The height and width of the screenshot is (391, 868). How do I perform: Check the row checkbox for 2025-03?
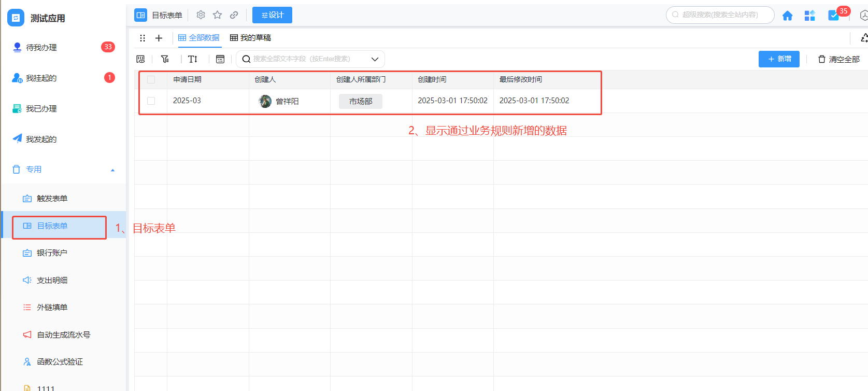pos(151,101)
